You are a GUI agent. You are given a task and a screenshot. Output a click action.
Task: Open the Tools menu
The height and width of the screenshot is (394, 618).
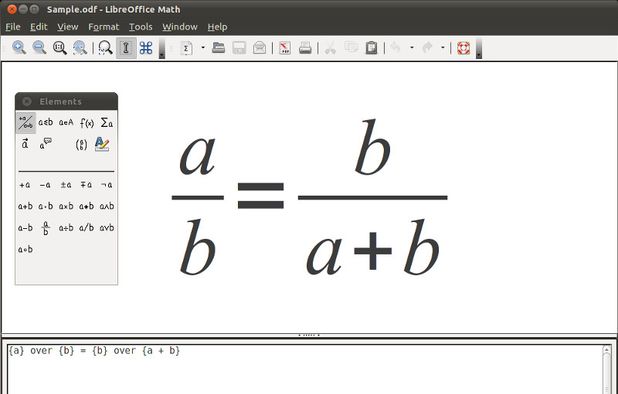tap(141, 27)
